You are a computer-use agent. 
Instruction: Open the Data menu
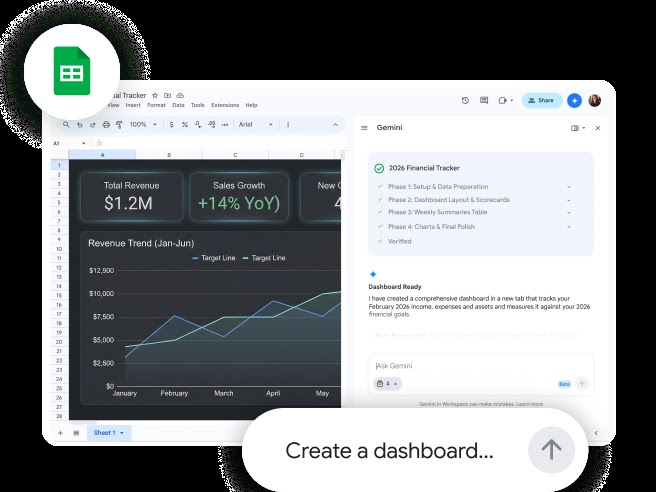(178, 105)
